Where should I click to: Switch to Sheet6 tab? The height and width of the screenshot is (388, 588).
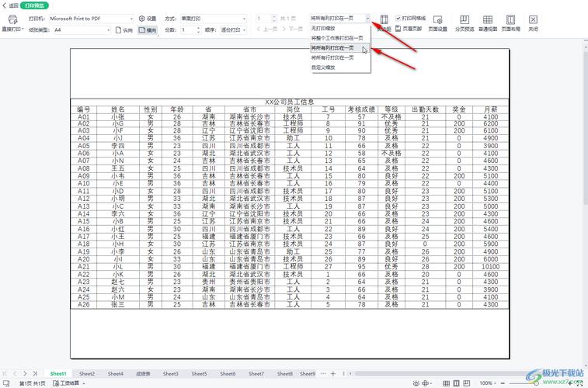[x=228, y=373]
